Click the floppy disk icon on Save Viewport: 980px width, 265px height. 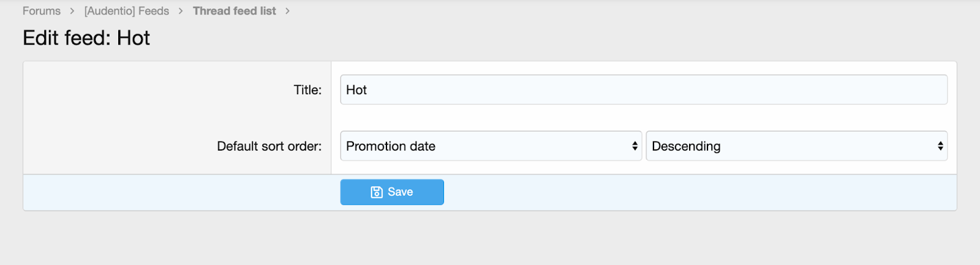tap(377, 192)
